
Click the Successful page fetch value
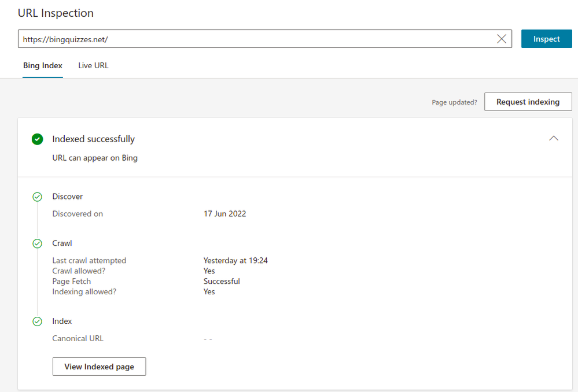(x=222, y=281)
